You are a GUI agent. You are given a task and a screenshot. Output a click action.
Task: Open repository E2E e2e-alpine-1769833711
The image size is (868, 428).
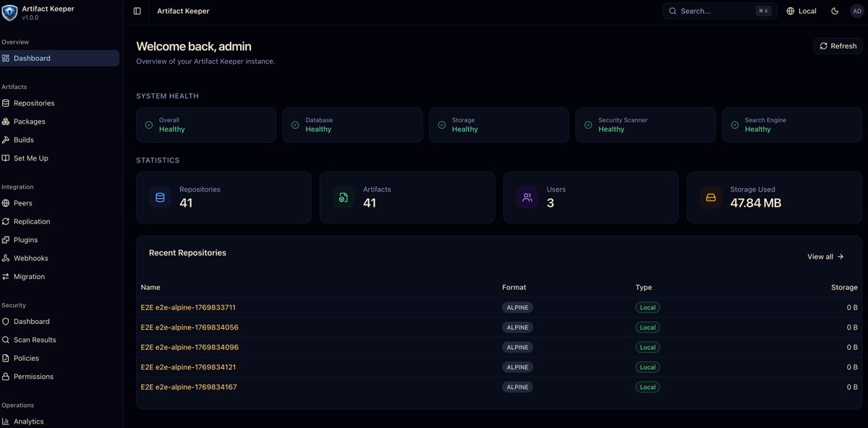(188, 307)
